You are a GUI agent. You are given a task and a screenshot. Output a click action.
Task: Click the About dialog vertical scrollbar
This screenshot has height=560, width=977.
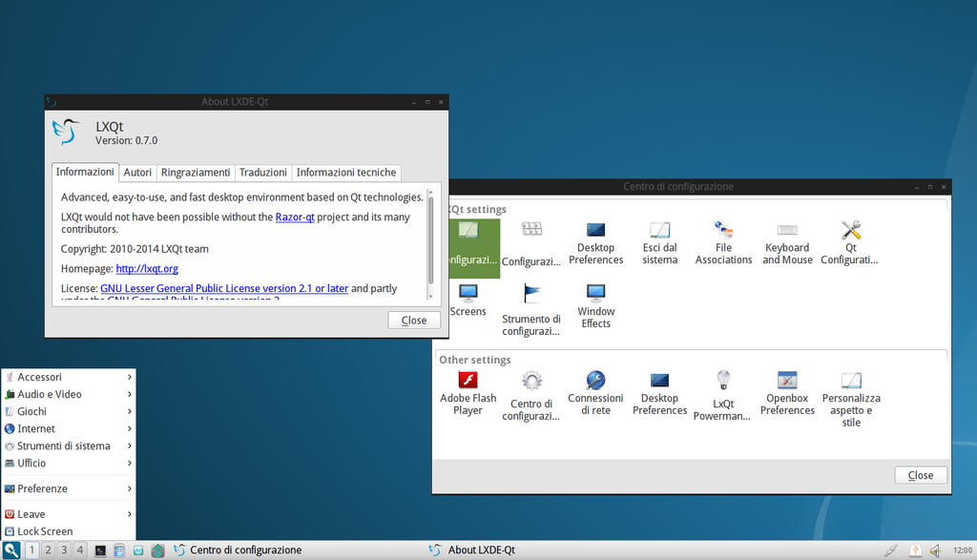coord(430,239)
